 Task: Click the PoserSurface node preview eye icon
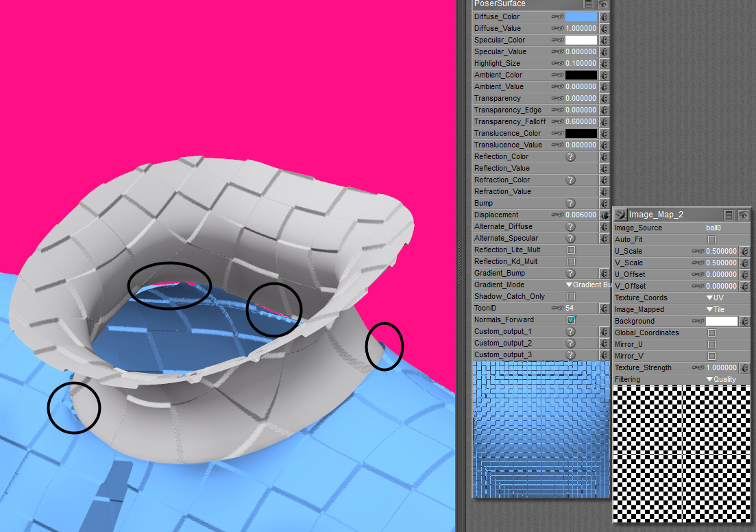(603, 4)
